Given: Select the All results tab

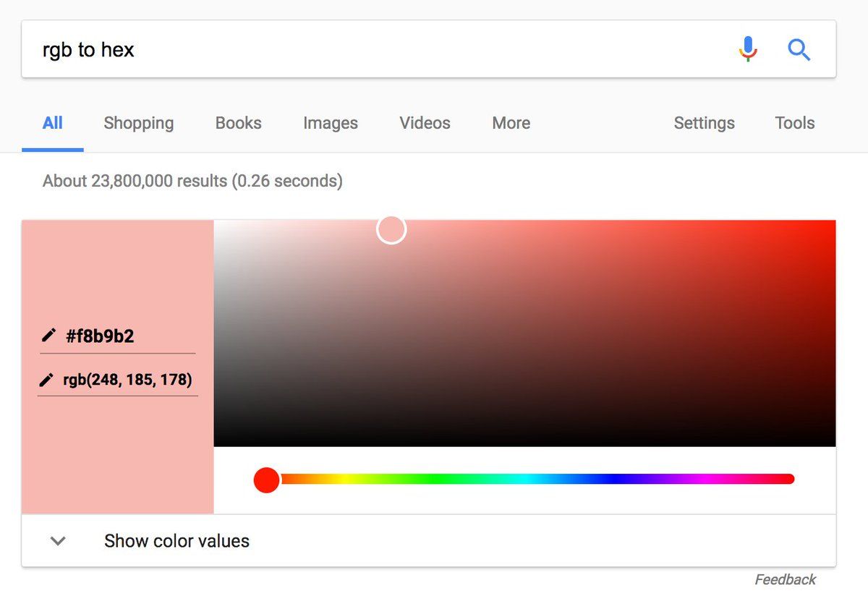Looking at the screenshot, I should (53, 123).
